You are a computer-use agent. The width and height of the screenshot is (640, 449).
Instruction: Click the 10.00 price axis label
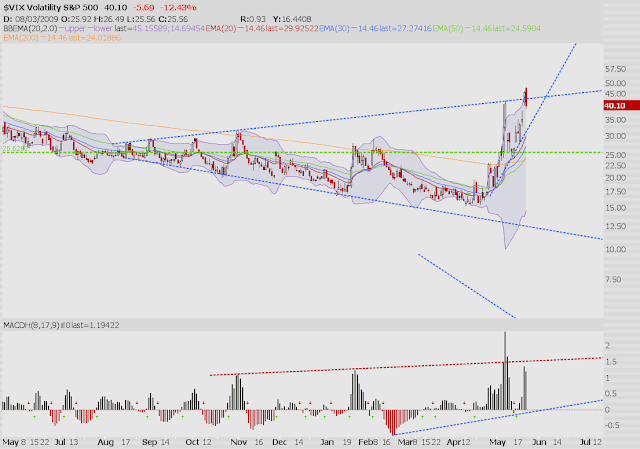(x=616, y=249)
